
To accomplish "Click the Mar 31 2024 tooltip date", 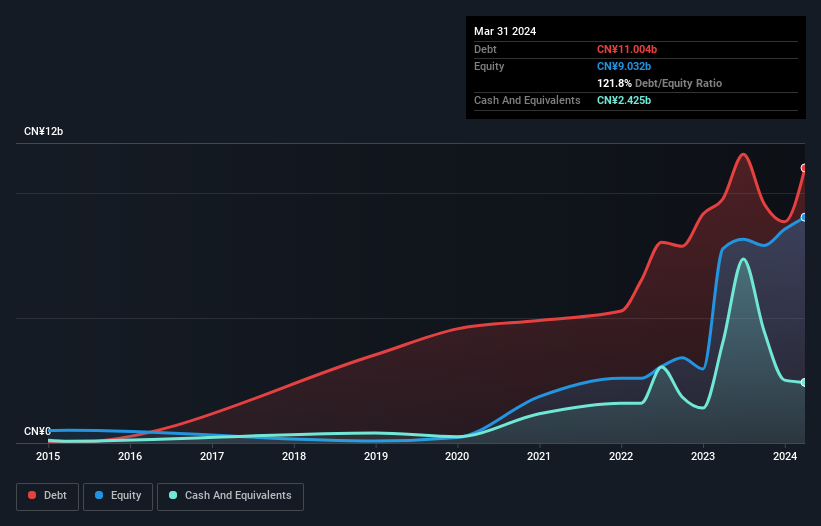I will click(505, 31).
